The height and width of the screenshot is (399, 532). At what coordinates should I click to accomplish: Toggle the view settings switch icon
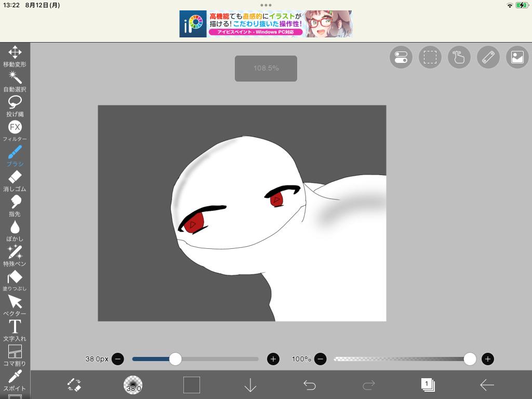(401, 57)
